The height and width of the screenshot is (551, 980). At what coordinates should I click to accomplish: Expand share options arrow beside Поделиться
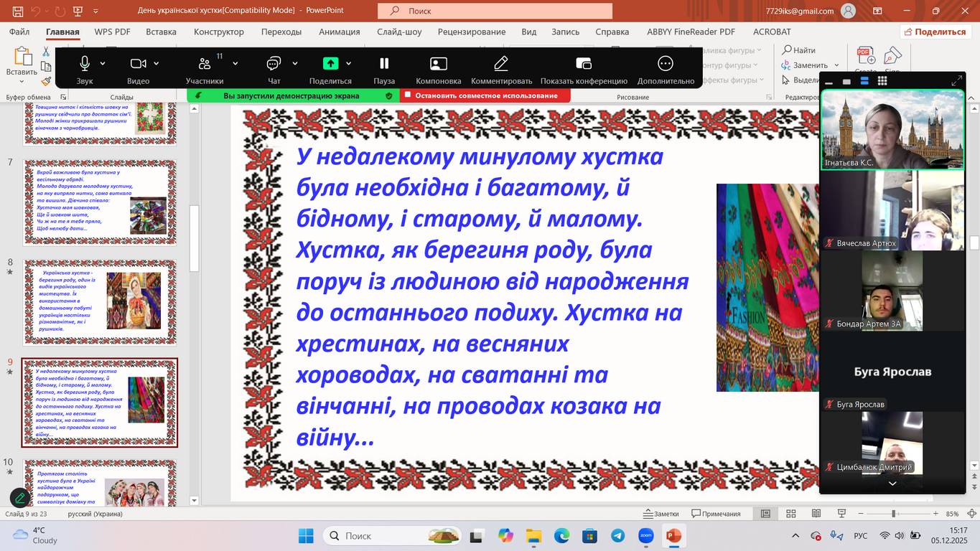(349, 64)
